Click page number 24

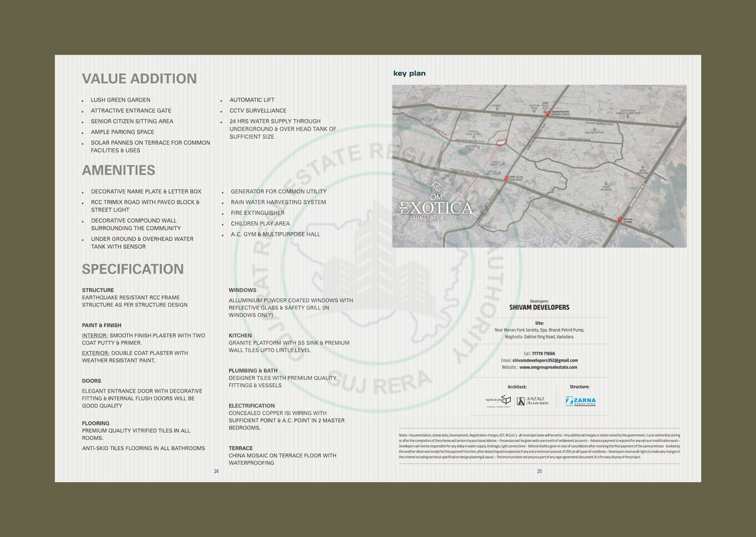[x=216, y=471]
